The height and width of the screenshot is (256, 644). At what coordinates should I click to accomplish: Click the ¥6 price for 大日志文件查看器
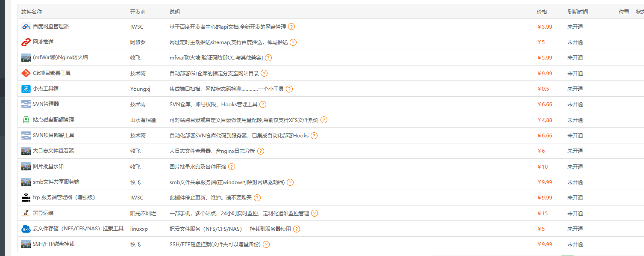[x=541, y=151]
